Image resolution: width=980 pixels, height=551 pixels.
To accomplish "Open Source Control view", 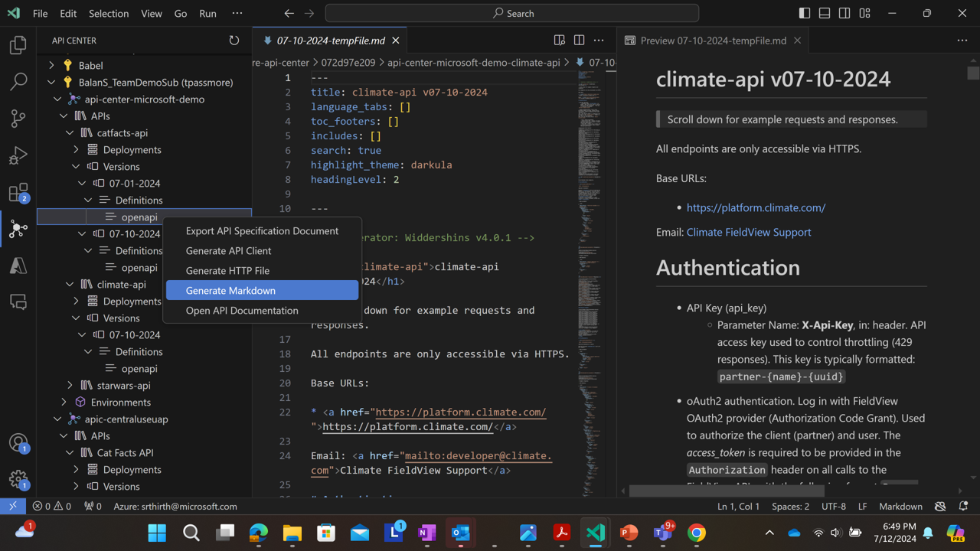I will pos(18,118).
